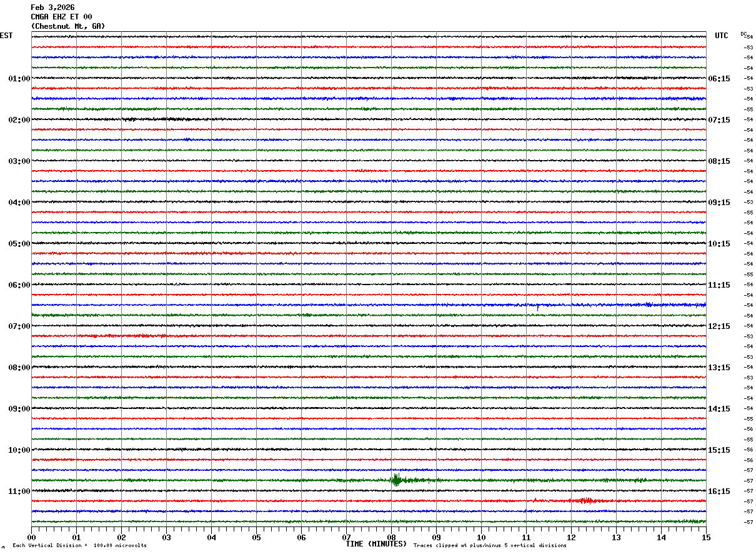Screen dimensions: 756x554
Task: Click the traces clipped footer note
Action: [490, 546]
